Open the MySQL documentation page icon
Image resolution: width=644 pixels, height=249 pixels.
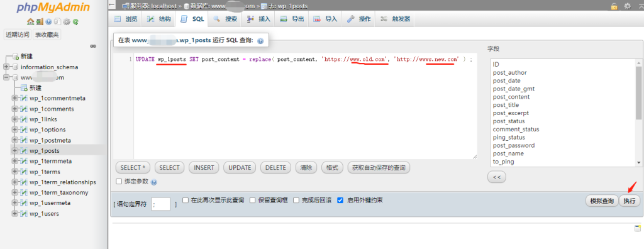[x=57, y=22]
